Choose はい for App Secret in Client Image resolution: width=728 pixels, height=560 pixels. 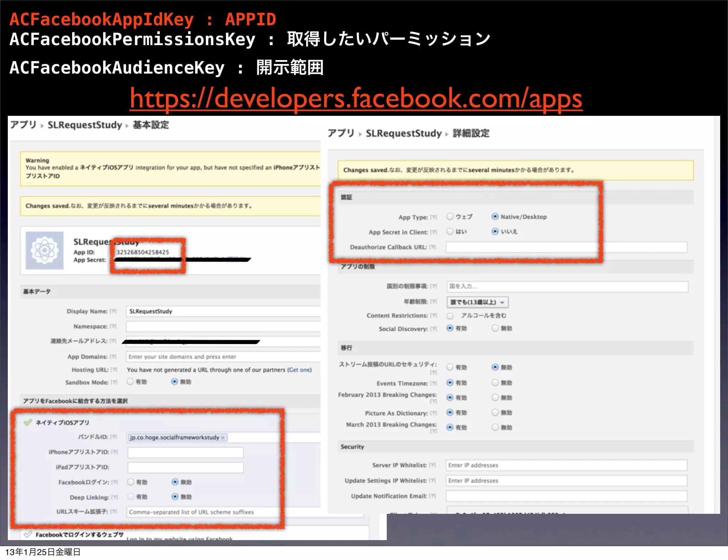(x=450, y=231)
